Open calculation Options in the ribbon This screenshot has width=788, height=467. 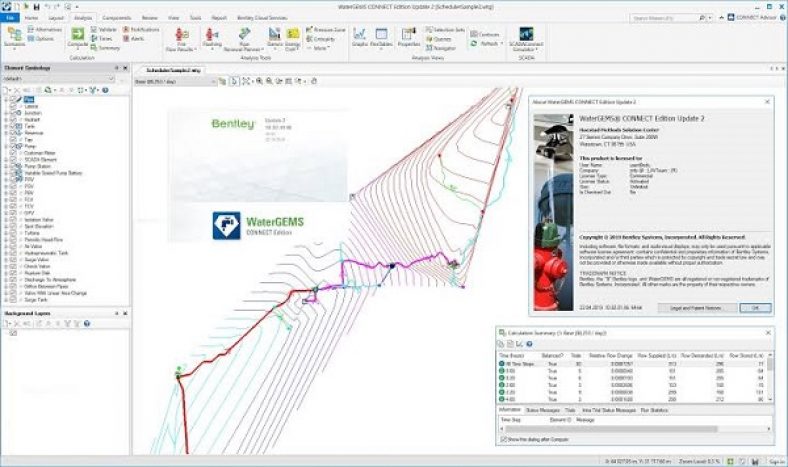tap(41, 39)
